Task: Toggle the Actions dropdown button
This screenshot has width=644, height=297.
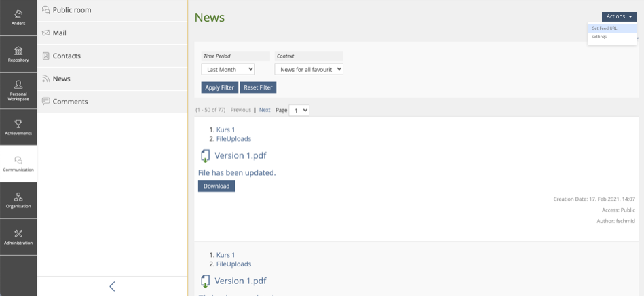Action: pos(619,16)
